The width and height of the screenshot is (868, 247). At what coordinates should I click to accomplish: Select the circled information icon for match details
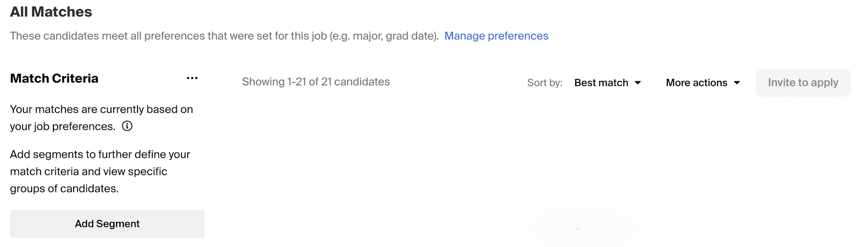pyautogui.click(x=127, y=126)
